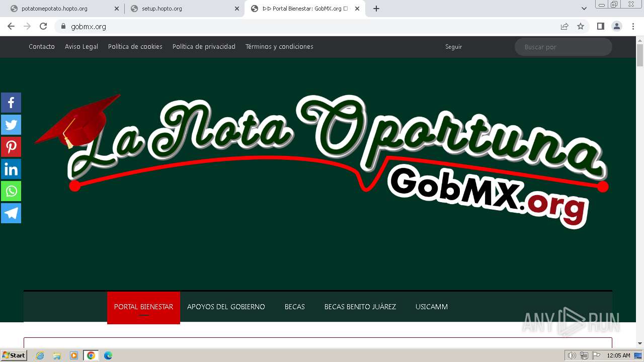Share page via WhatsApp icon
Image resolution: width=644 pixels, height=362 pixels.
(x=11, y=191)
